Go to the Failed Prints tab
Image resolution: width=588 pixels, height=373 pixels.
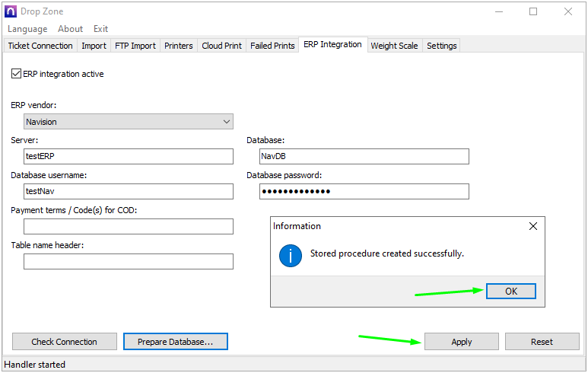click(x=272, y=46)
